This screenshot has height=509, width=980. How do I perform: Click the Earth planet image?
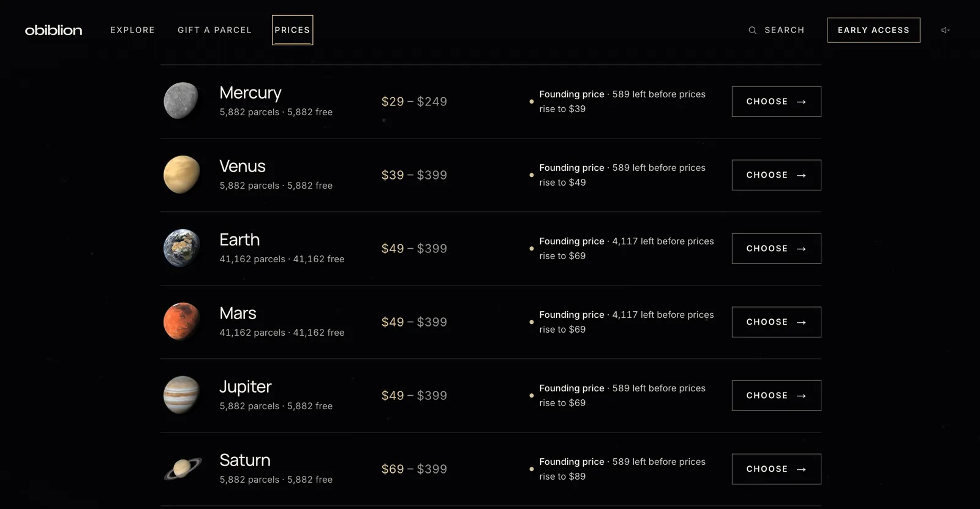point(181,248)
